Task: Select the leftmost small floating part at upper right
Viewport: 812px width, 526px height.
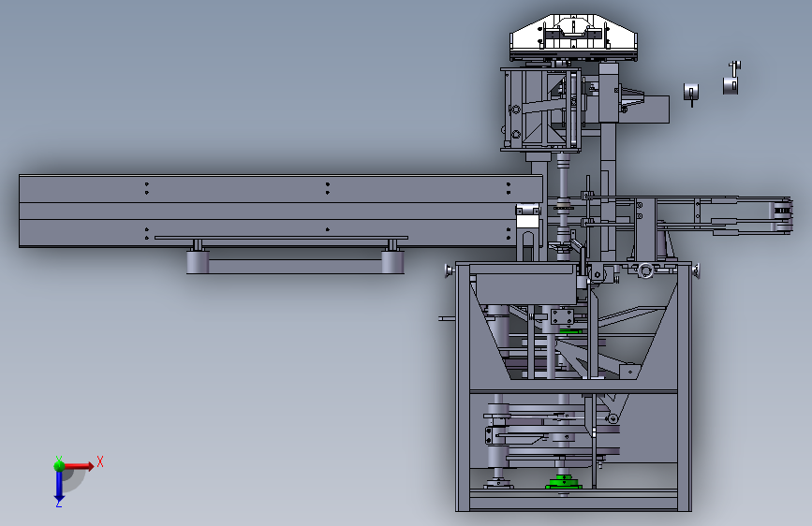Action: coord(691,94)
